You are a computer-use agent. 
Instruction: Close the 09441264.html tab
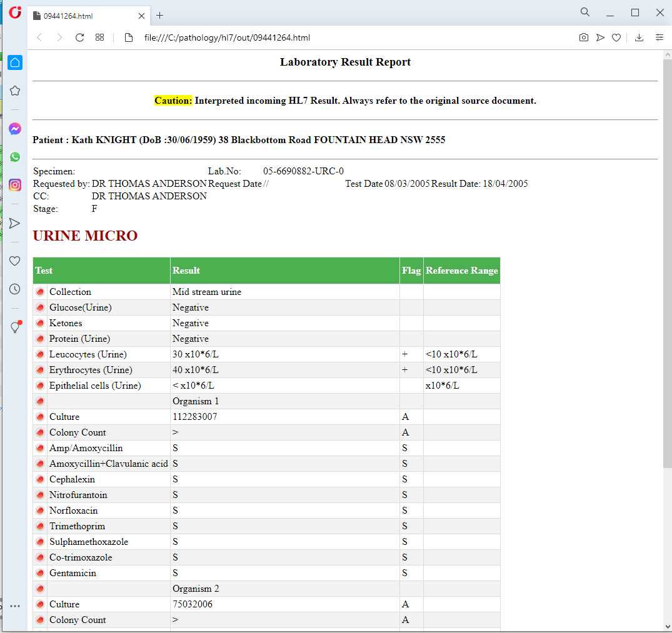pos(141,16)
